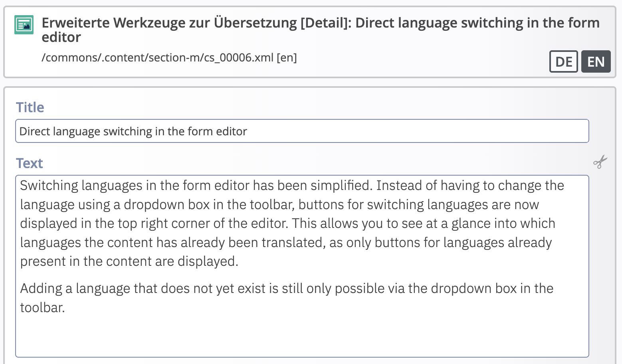
Task: Click the 'Text' field label
Action: [x=30, y=163]
